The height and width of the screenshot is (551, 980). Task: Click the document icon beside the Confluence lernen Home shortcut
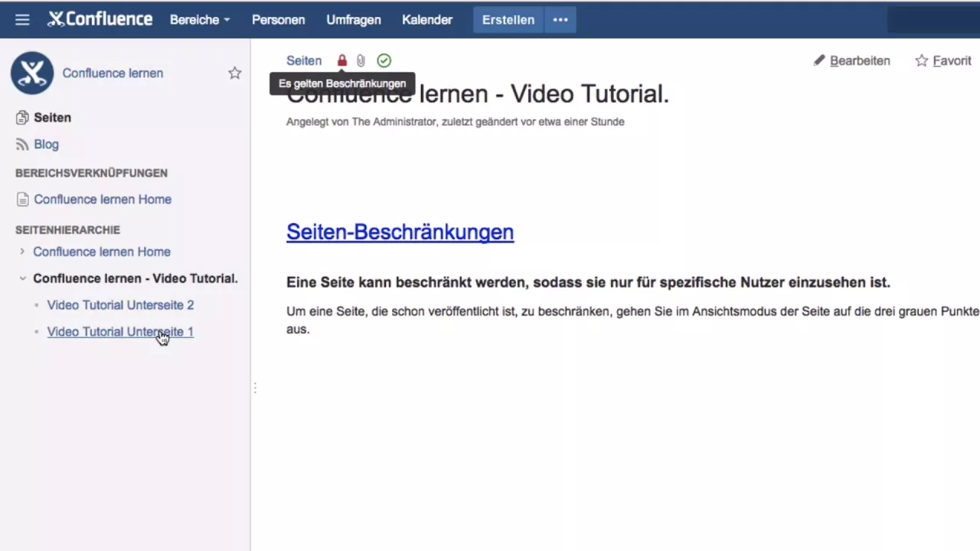coord(22,200)
